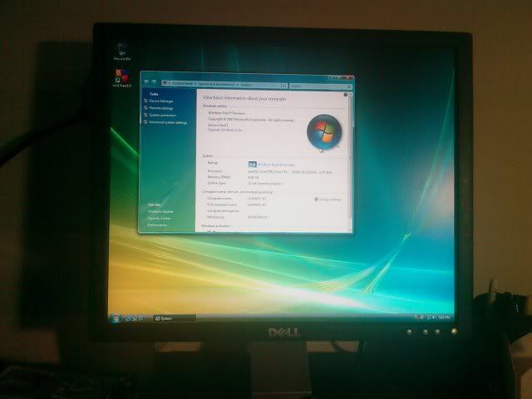
Task: Open System protection task link
Action: coord(162,115)
